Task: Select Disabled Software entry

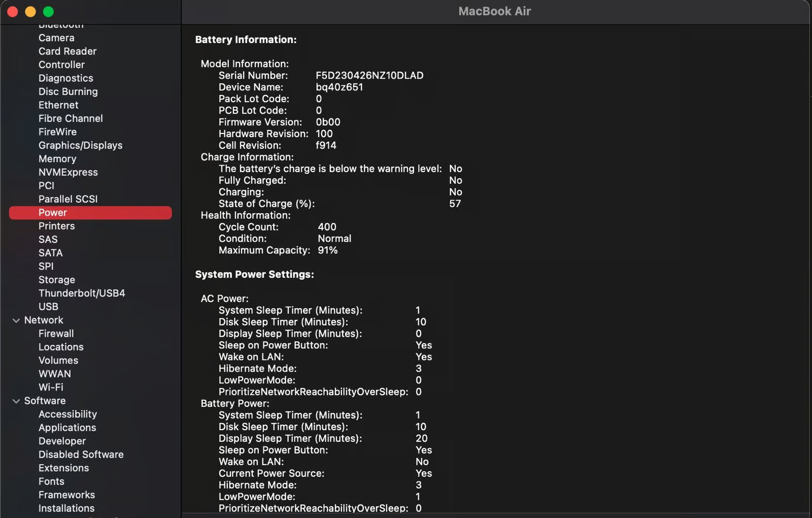Action: coord(81,455)
